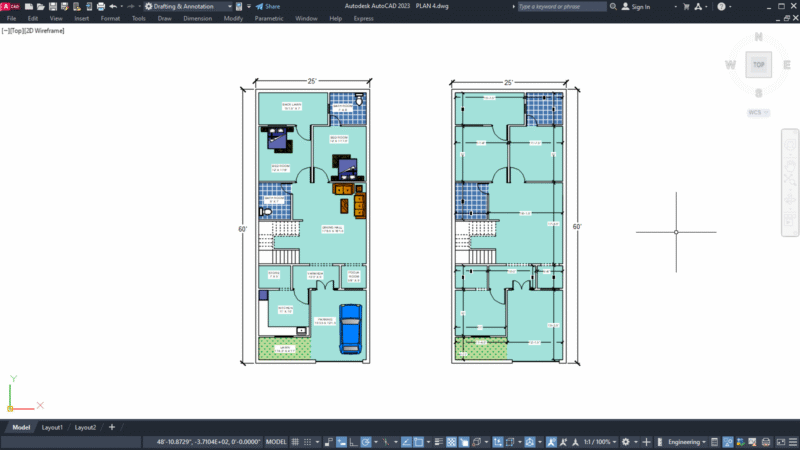Open the Customize Quick Access Toolbar dropdown
This screenshot has width=800, height=450.
(x=248, y=7)
